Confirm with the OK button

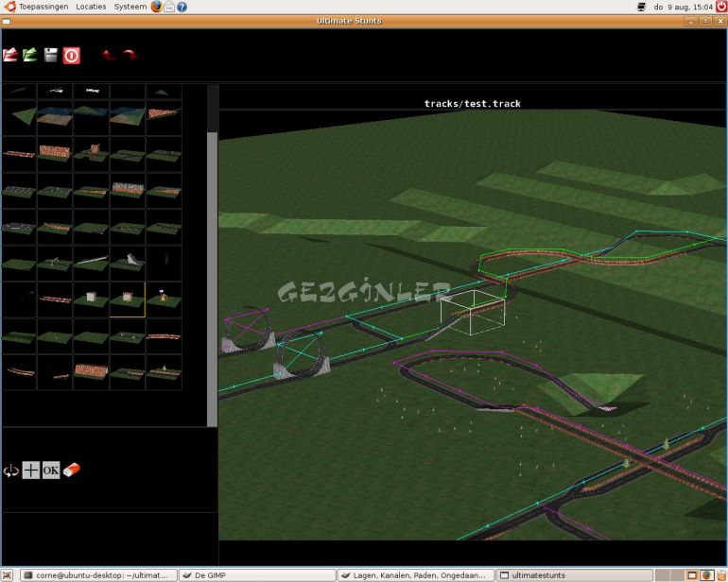click(51, 471)
